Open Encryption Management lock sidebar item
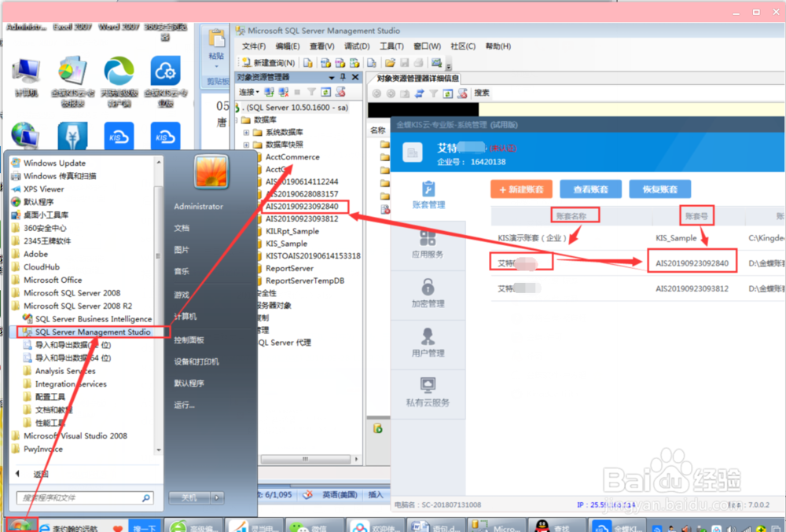The width and height of the screenshot is (786, 532). (428, 294)
